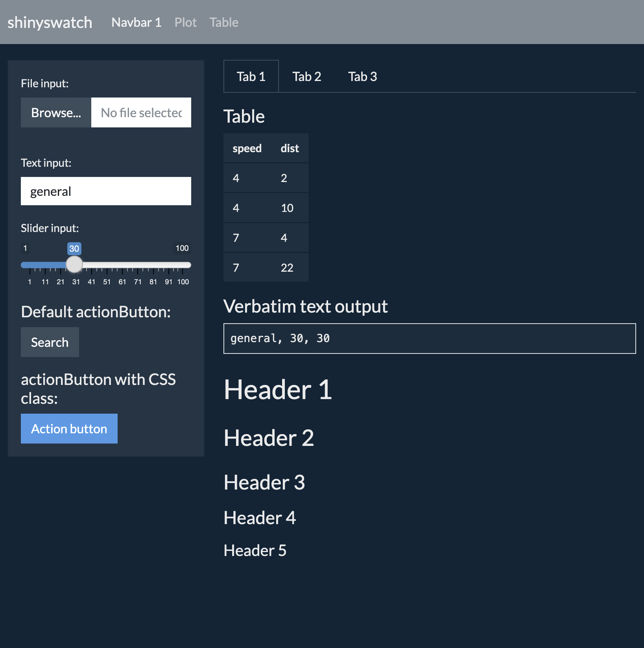Switch to Tab 2
The width and height of the screenshot is (644, 648).
(x=306, y=77)
